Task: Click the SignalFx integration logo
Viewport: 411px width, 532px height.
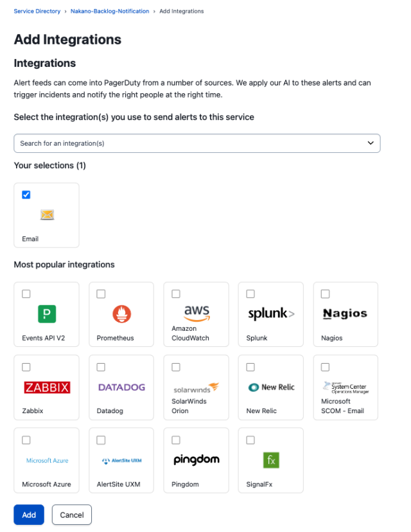Action: (x=270, y=459)
